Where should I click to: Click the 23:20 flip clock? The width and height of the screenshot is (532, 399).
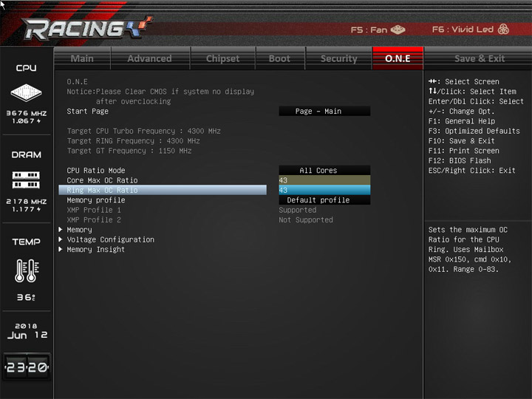click(x=27, y=366)
